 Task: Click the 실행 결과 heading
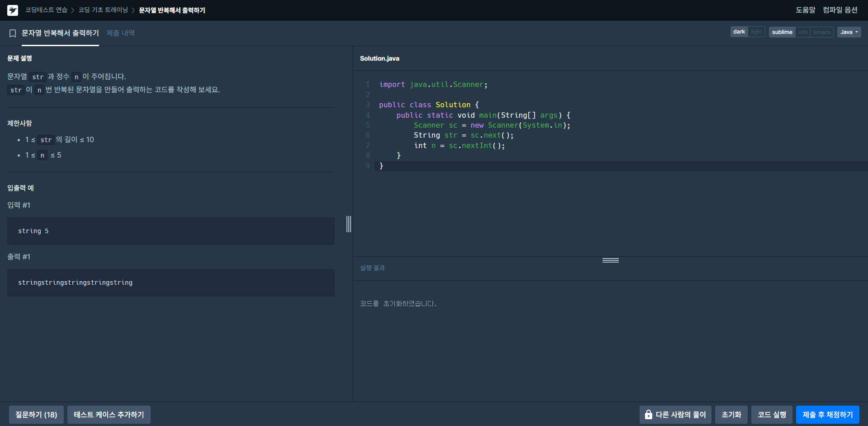[x=372, y=268]
